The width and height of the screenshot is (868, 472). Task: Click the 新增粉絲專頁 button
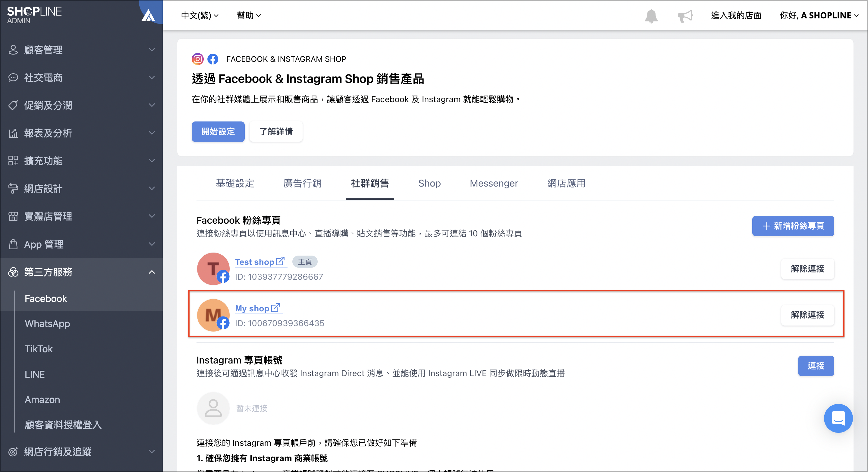click(793, 226)
